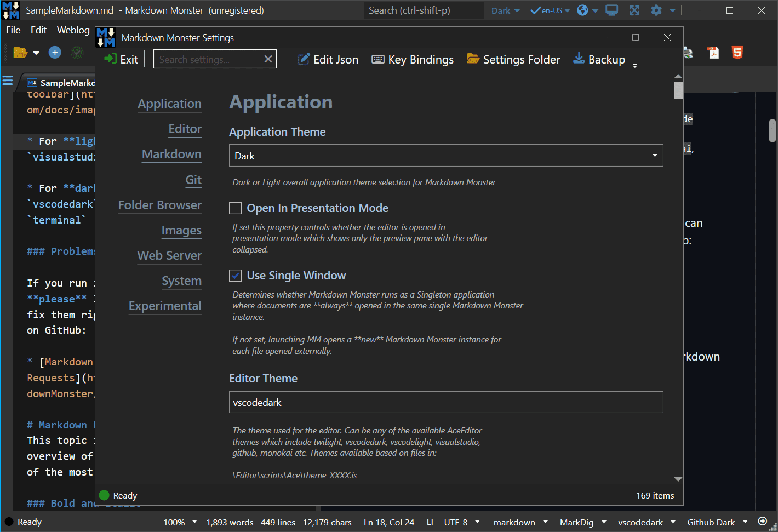Clear the settings search with X icon

pos(268,59)
